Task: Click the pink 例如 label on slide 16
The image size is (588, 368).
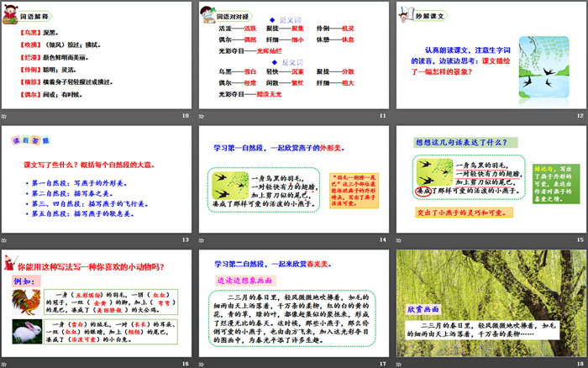Action: click(x=23, y=280)
